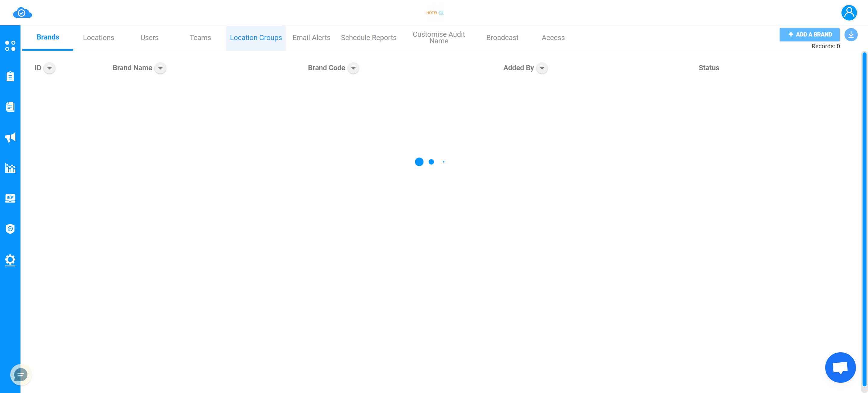
Task: Select the Schedule Reports tab
Action: point(369,38)
